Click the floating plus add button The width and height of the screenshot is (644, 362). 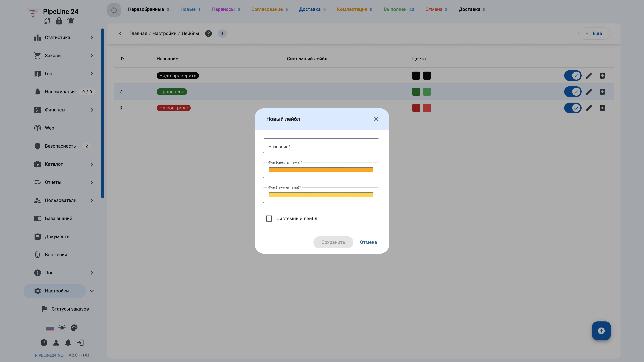pos(601,331)
